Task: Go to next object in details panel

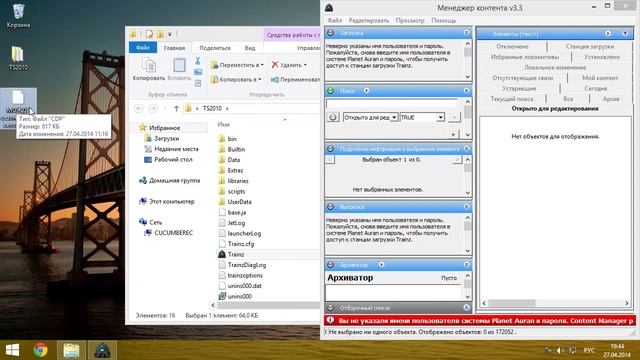Action: 457,160
